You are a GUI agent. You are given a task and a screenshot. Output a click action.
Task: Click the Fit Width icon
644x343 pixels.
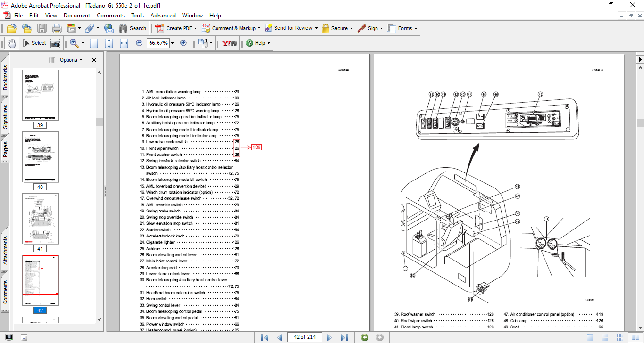click(124, 43)
